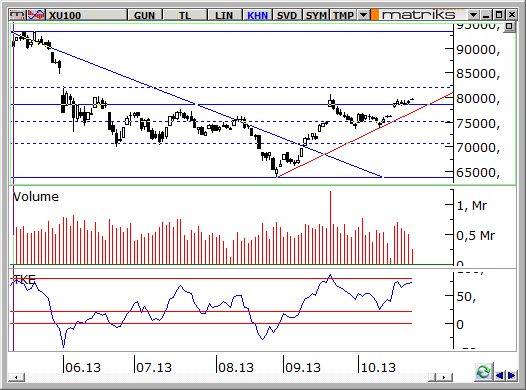Click the 70000 price axis label
This screenshot has width=526, height=390.
click(478, 148)
